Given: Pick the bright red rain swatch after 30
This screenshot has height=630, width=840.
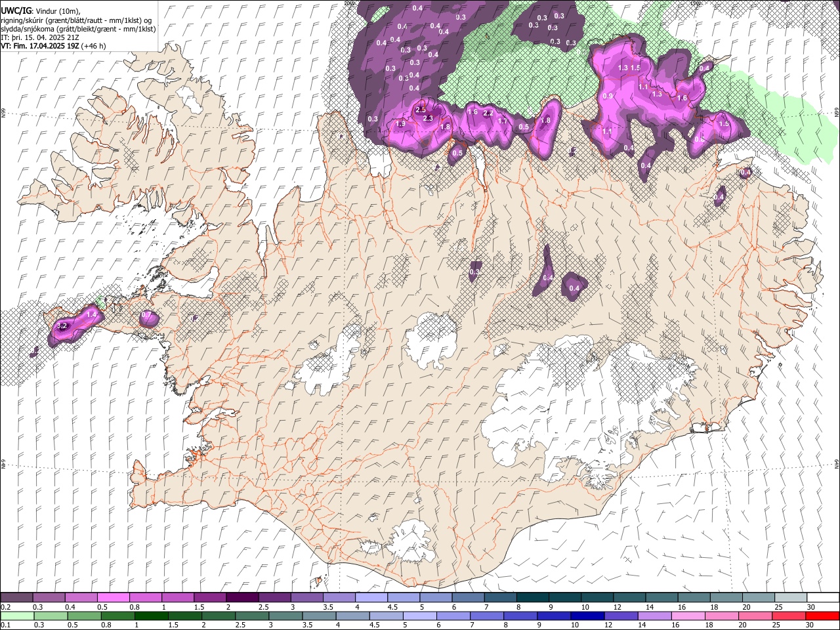Looking at the screenshot, I should coord(822,616).
